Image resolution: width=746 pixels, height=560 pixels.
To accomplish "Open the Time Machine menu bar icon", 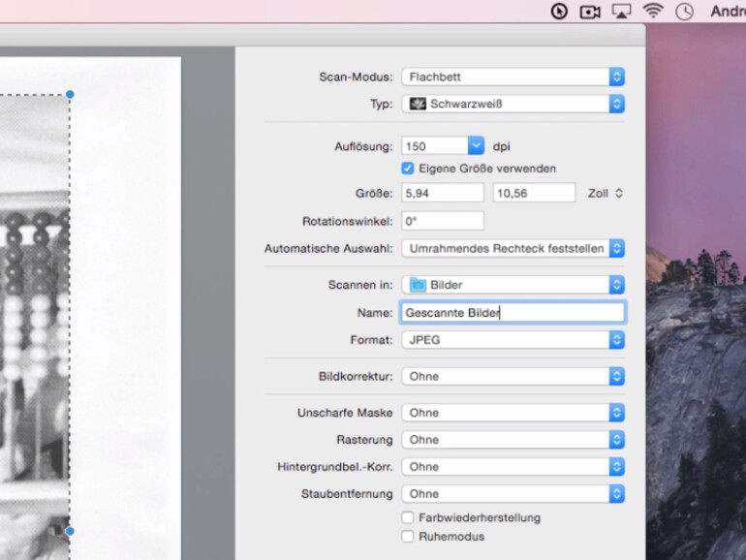I will point(684,12).
